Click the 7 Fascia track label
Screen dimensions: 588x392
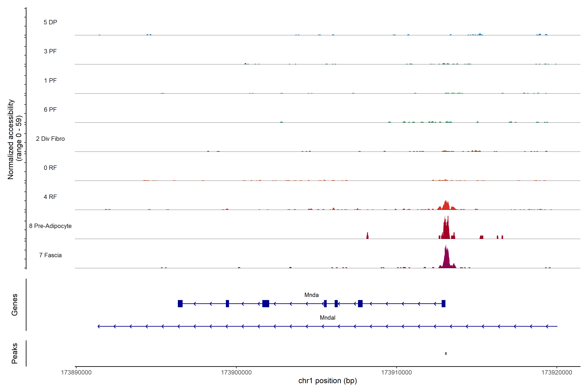pos(50,255)
